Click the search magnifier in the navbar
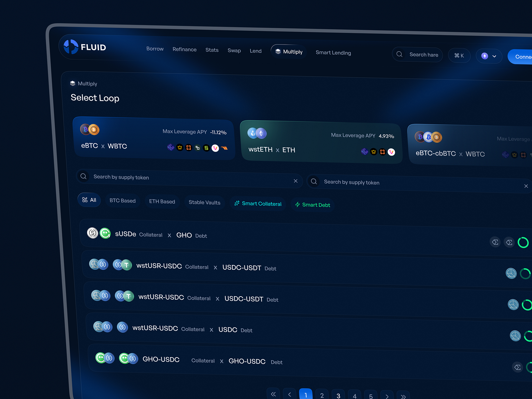The width and height of the screenshot is (532, 399). 399,54
